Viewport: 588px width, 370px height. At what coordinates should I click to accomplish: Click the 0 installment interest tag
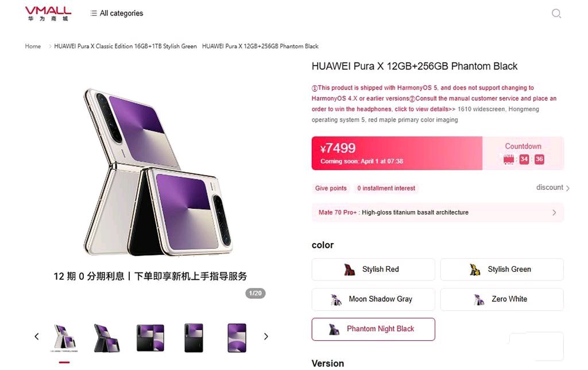point(386,188)
